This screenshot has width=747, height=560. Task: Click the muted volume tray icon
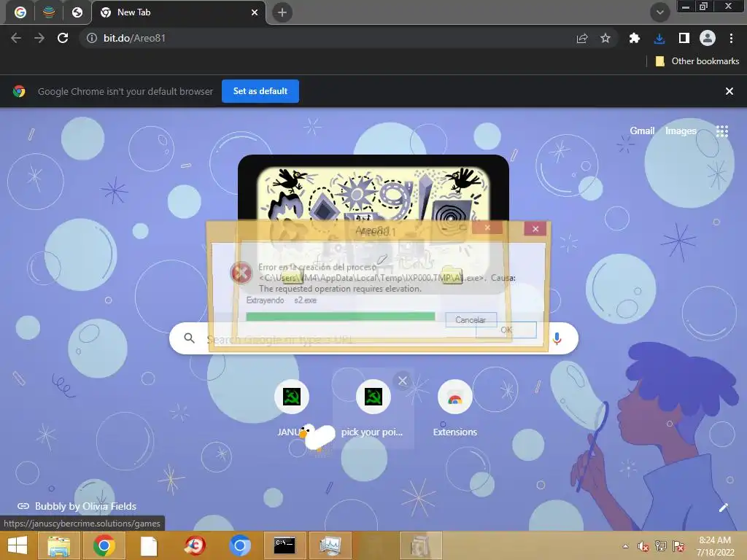(643, 546)
